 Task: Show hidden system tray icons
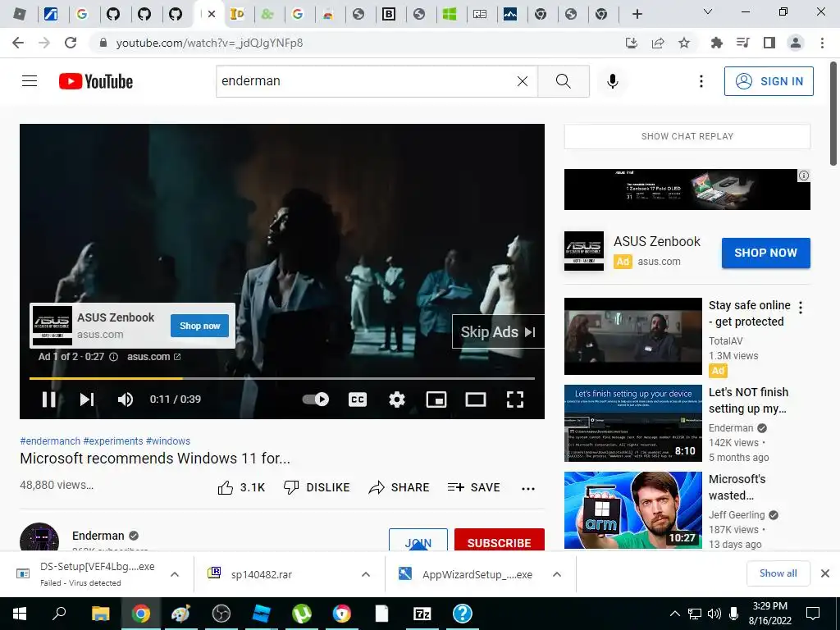675,614
